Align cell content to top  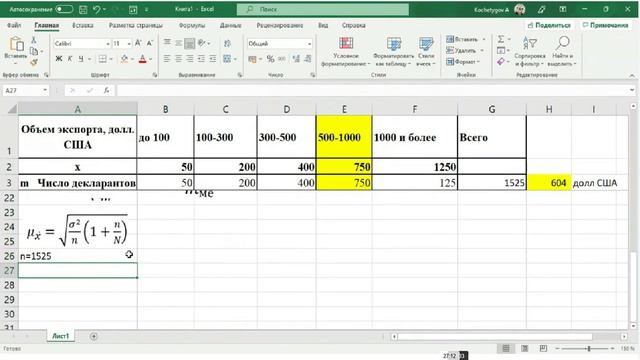click(167, 42)
